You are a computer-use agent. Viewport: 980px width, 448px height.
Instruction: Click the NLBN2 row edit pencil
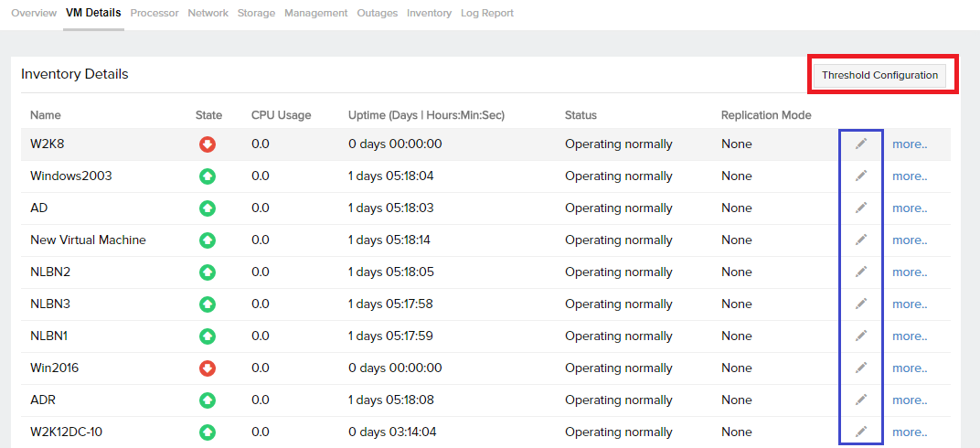click(860, 272)
